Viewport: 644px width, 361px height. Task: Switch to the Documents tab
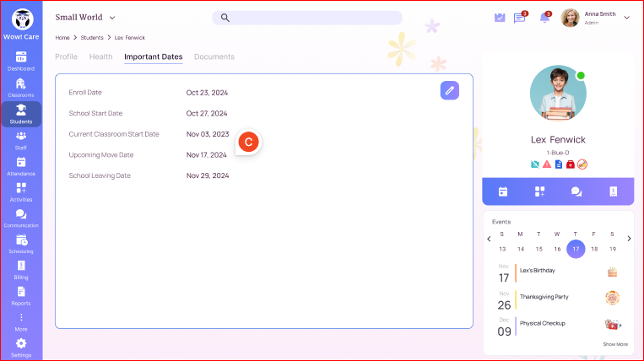(214, 57)
